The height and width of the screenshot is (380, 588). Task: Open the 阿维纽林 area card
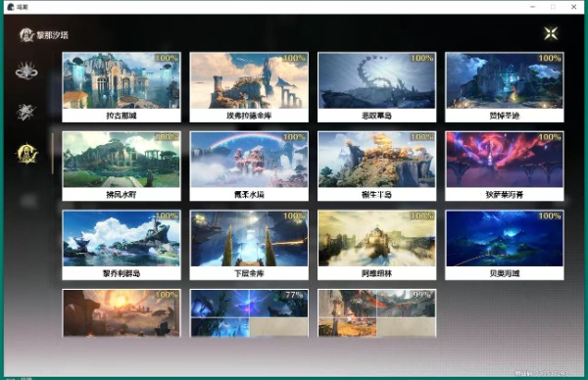pyautogui.click(x=377, y=245)
